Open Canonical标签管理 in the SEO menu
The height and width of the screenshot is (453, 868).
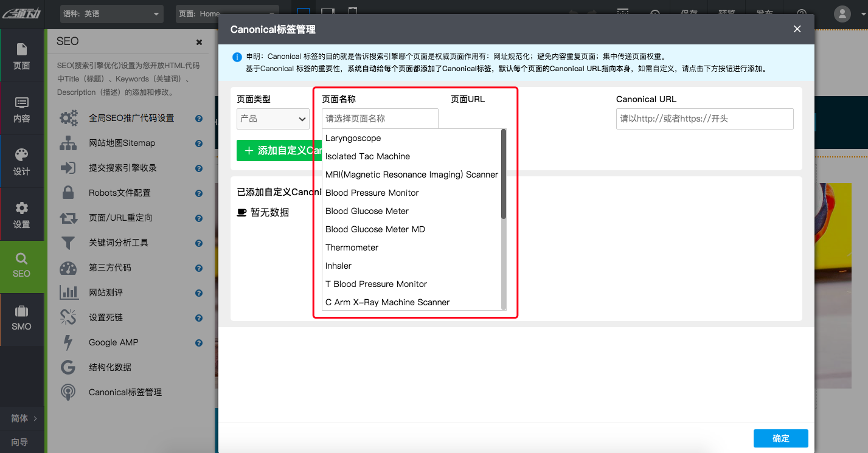[x=125, y=392]
